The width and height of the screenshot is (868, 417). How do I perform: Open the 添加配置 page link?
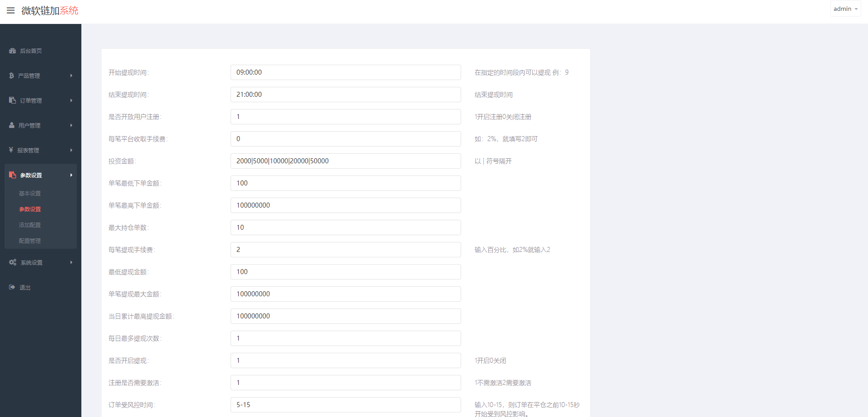pos(29,225)
